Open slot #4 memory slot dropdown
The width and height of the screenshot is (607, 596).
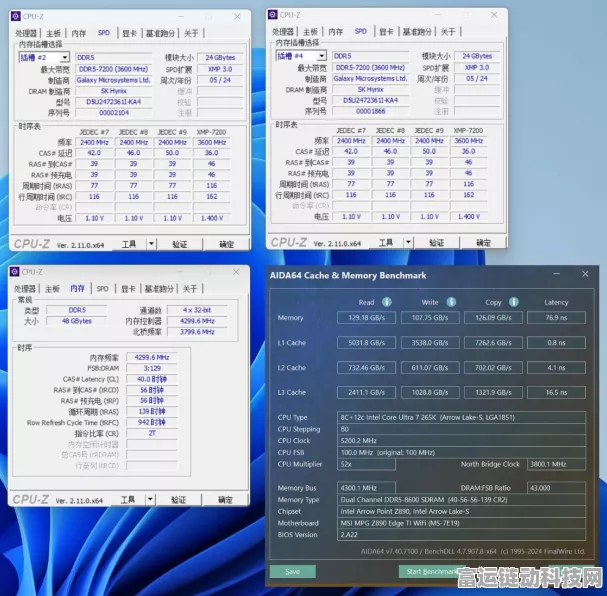(321, 56)
